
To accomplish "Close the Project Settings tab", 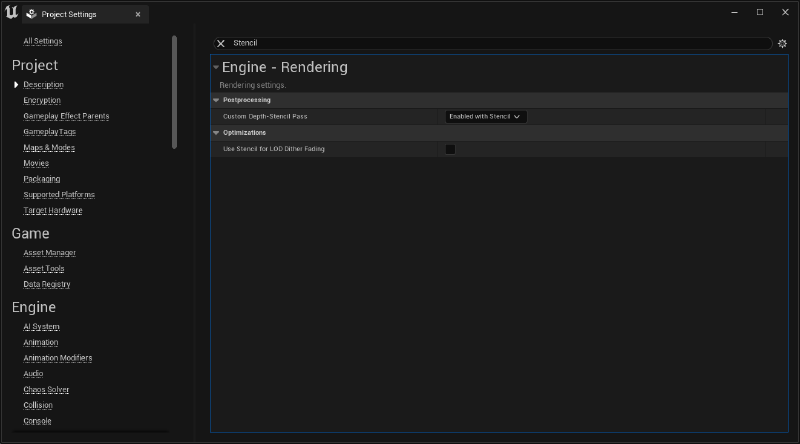I will pos(138,14).
